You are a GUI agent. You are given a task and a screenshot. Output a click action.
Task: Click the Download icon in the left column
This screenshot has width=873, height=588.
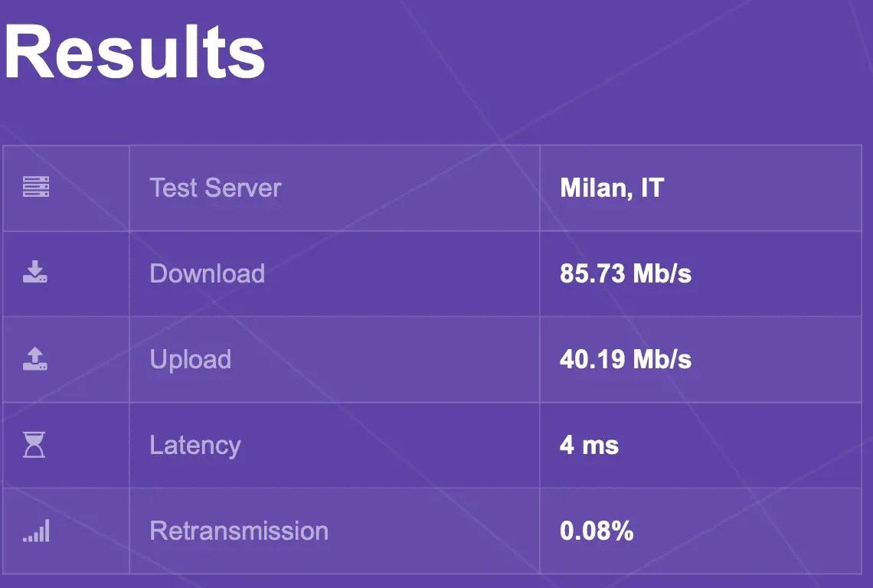(37, 273)
